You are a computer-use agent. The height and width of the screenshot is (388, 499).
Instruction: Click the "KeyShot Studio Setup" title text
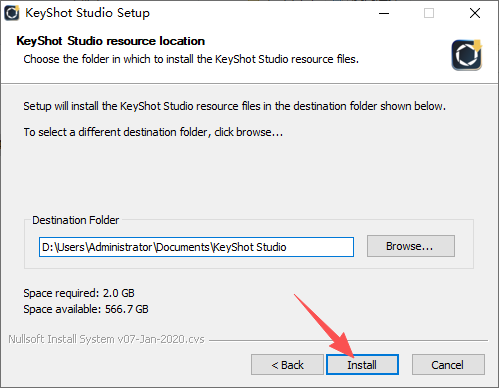click(x=88, y=13)
